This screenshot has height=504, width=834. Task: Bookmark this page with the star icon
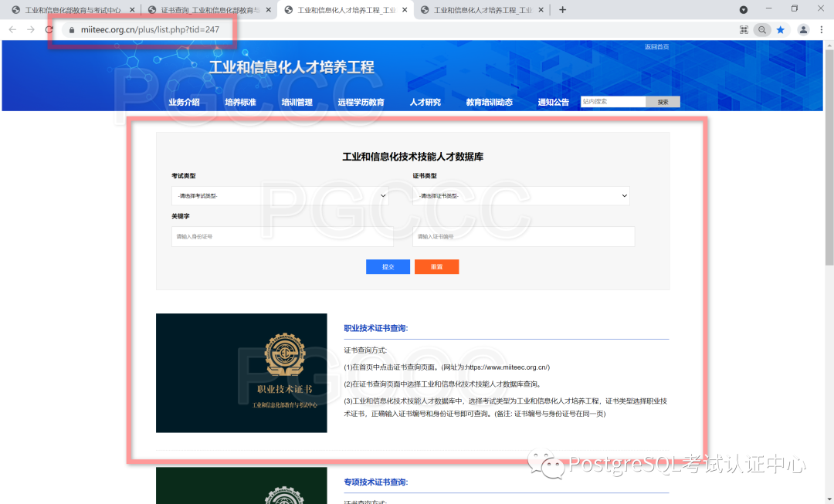pos(781,29)
